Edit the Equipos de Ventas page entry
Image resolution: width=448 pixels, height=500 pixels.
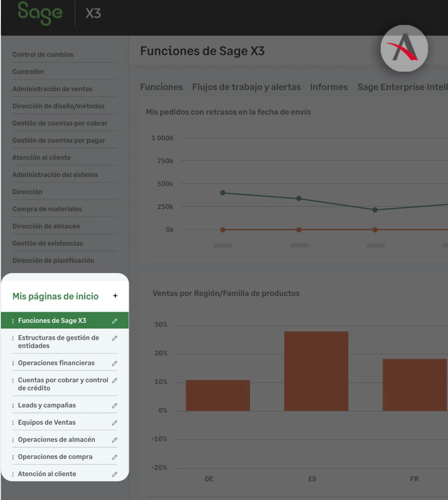point(114,423)
